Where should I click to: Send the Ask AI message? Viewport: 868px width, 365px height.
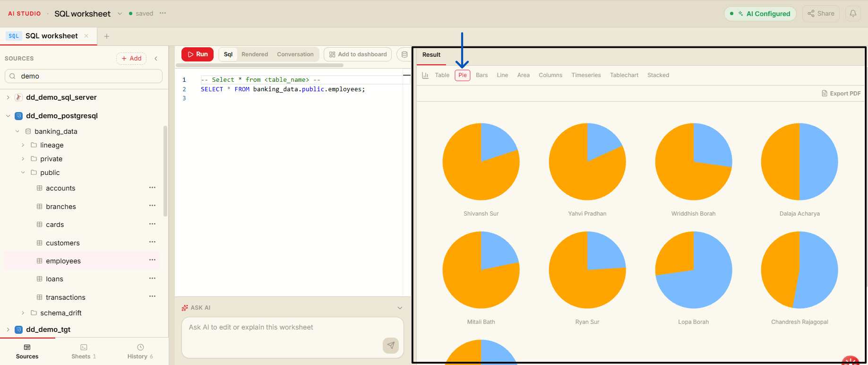pos(391,346)
